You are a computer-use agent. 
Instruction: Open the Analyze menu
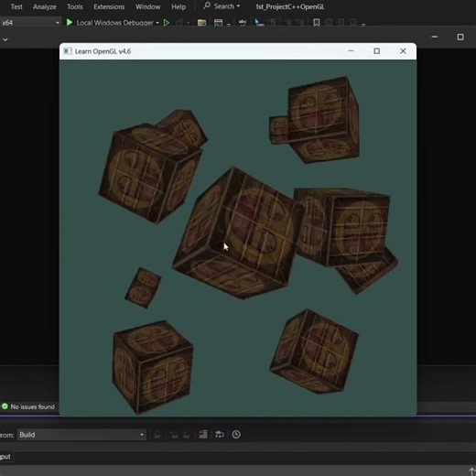pyautogui.click(x=45, y=6)
